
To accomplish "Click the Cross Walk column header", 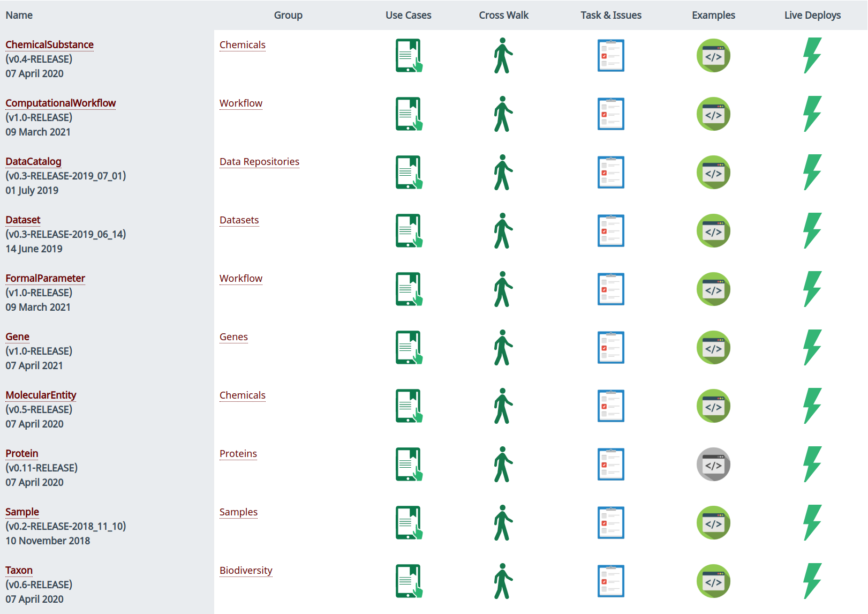I will point(503,15).
